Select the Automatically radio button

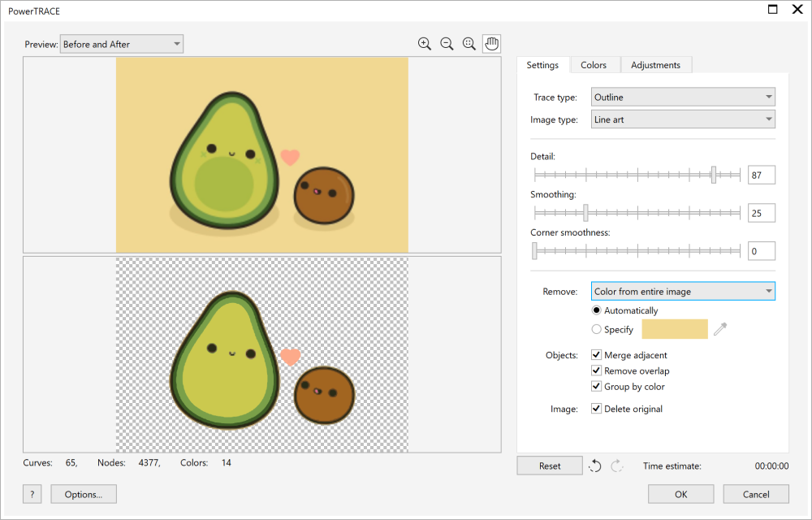(x=597, y=310)
